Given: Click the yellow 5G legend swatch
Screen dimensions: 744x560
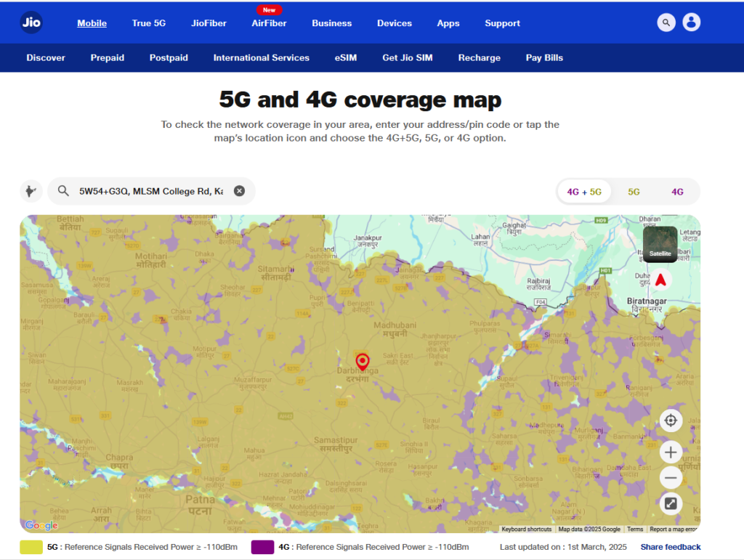Looking at the screenshot, I should (x=31, y=547).
